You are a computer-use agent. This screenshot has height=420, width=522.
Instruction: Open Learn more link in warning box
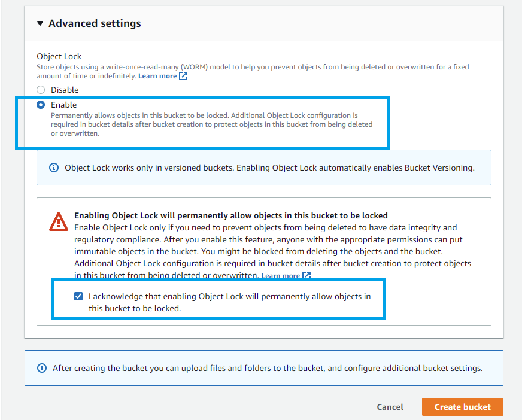tap(280, 276)
